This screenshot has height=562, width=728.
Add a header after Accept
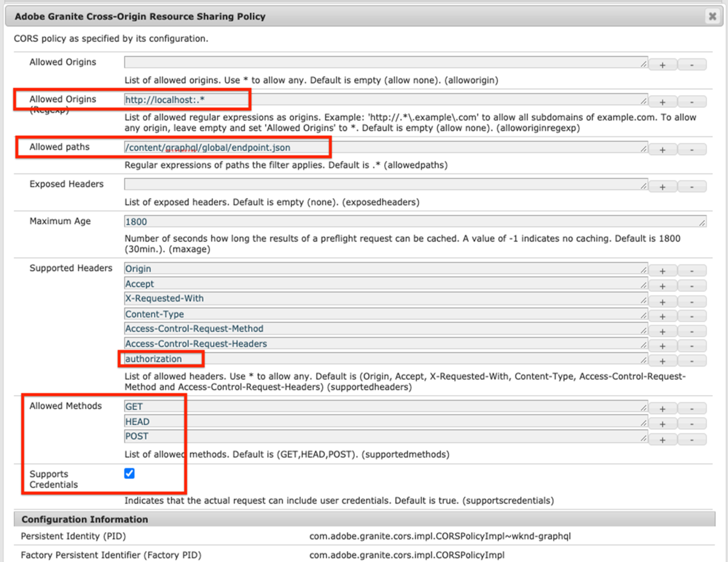pyautogui.click(x=662, y=286)
